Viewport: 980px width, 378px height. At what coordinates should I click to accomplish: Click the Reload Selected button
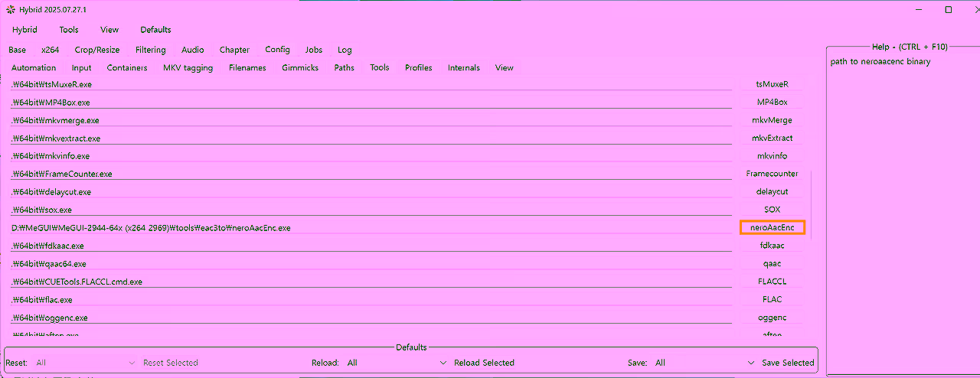pos(484,363)
